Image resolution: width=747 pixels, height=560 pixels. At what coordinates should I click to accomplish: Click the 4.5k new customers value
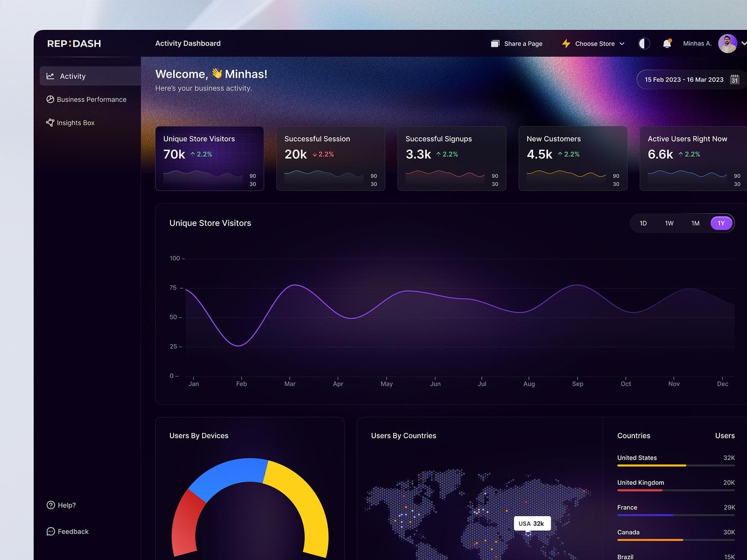[x=539, y=154]
